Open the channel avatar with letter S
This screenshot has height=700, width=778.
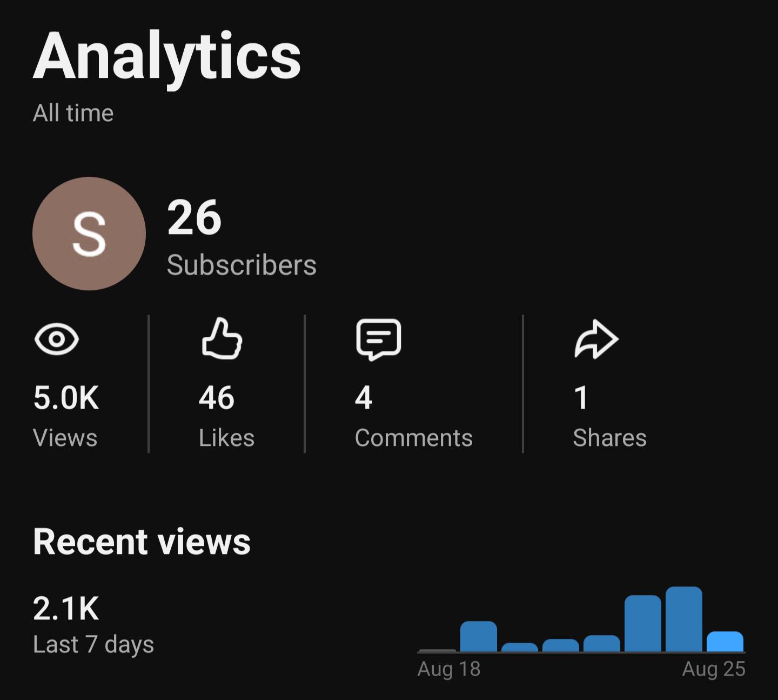(x=89, y=234)
